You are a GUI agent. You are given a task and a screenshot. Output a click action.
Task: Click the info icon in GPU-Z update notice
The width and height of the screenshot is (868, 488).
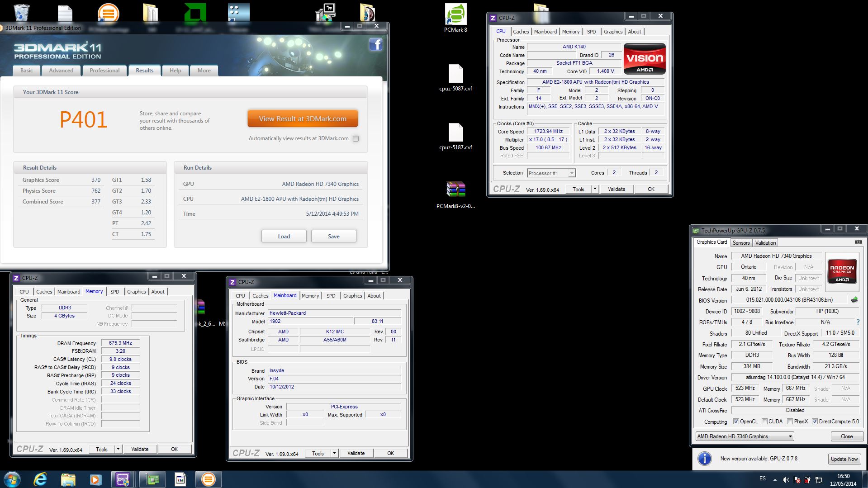704,459
